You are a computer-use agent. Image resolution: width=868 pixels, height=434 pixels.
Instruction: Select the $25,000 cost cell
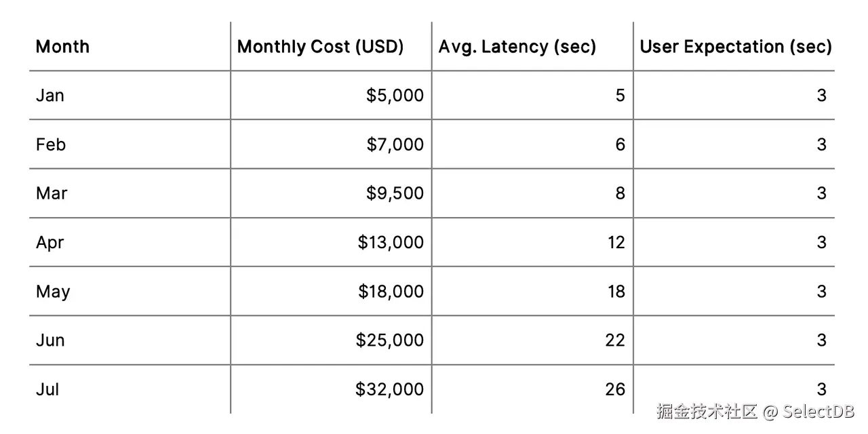tap(390, 340)
